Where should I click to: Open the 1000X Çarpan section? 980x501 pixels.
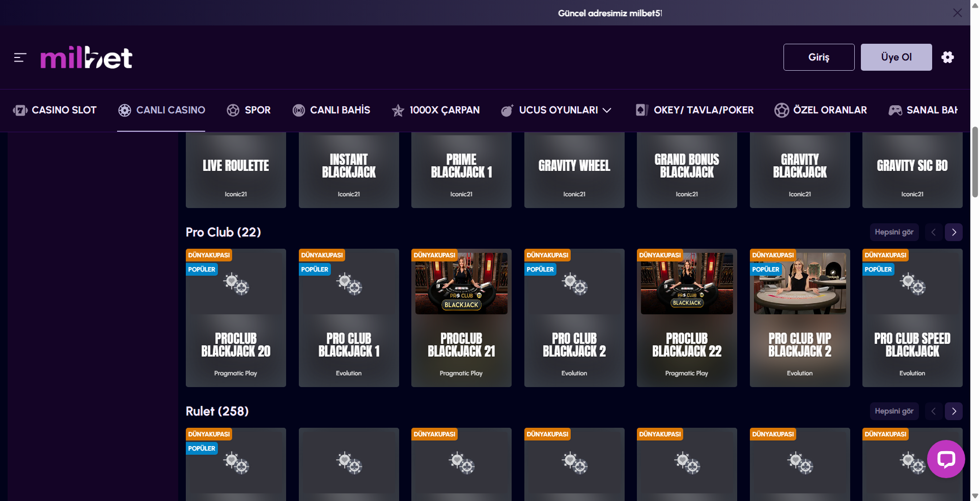point(436,110)
